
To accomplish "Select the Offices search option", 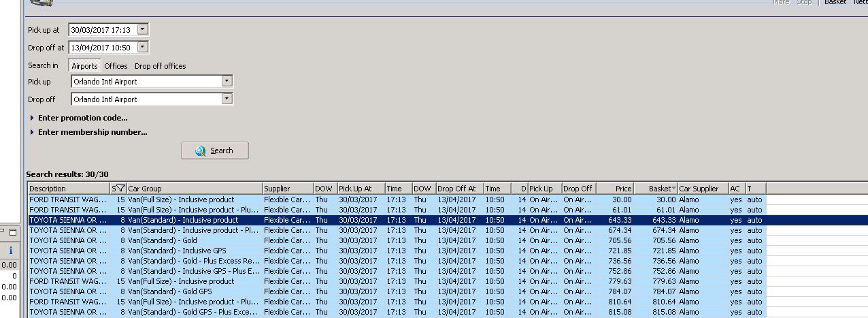I will point(116,66).
